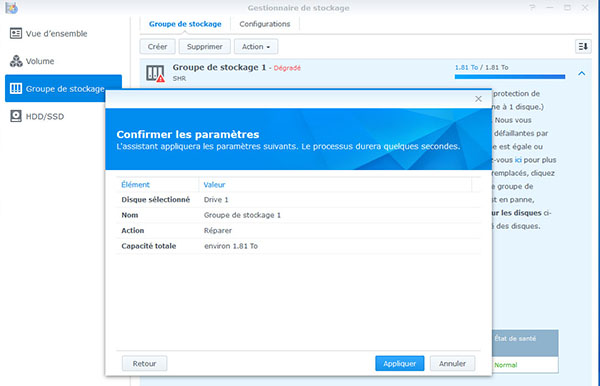Image resolution: width=600 pixels, height=386 pixels.
Task: Click the 'Capacité totale' row label
Action: click(x=148, y=246)
